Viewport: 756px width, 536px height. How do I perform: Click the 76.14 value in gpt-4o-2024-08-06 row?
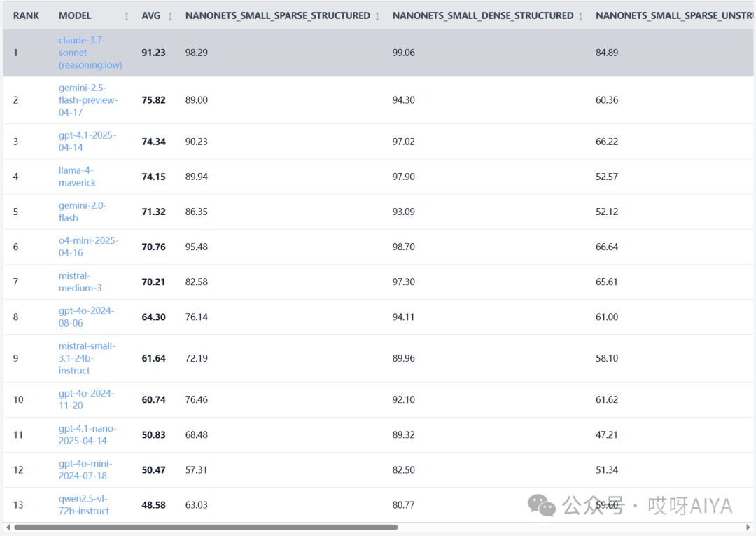(x=197, y=317)
